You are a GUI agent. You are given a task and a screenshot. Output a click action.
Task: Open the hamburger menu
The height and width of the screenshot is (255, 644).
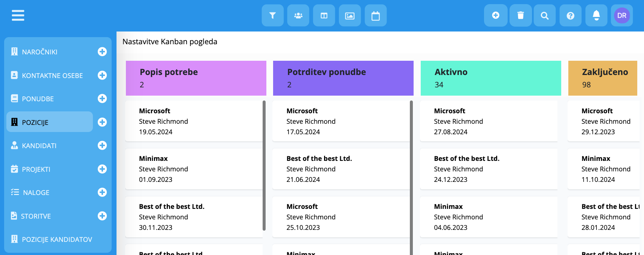pyautogui.click(x=18, y=15)
